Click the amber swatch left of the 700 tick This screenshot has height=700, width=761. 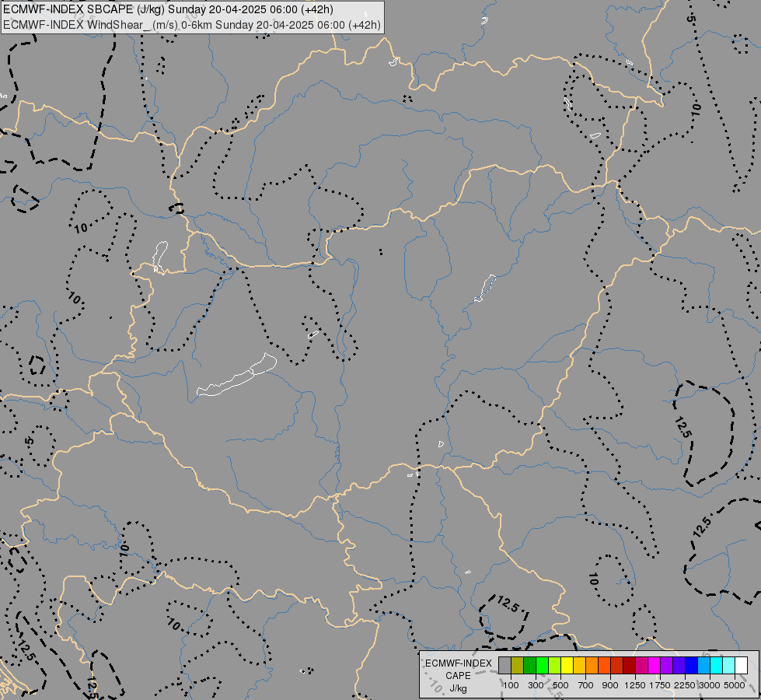579,665
